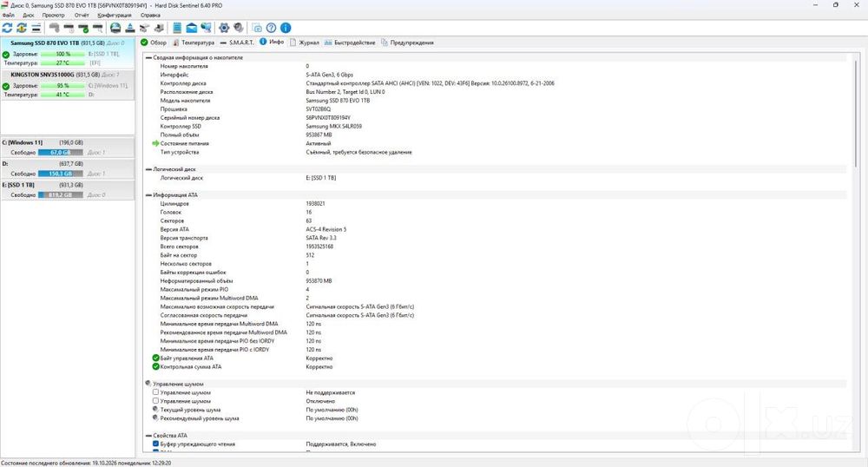The image size is (868, 467).
Task: Select the C: [Windows 11] partition entry
Action: [x=68, y=148]
